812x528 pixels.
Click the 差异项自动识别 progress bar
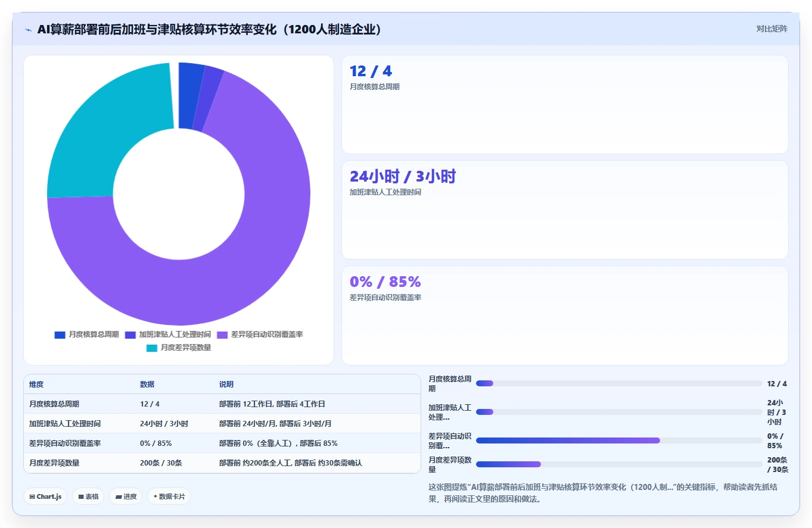tap(619, 440)
